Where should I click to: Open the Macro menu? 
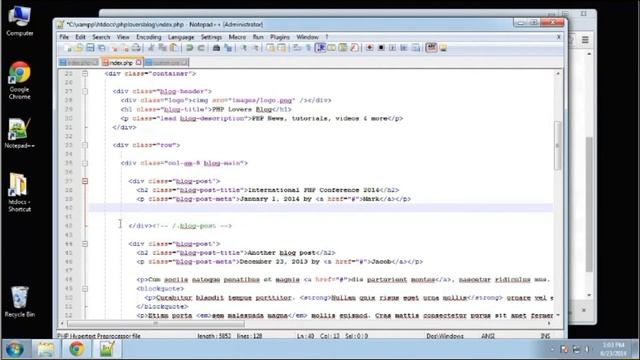pos(237,37)
